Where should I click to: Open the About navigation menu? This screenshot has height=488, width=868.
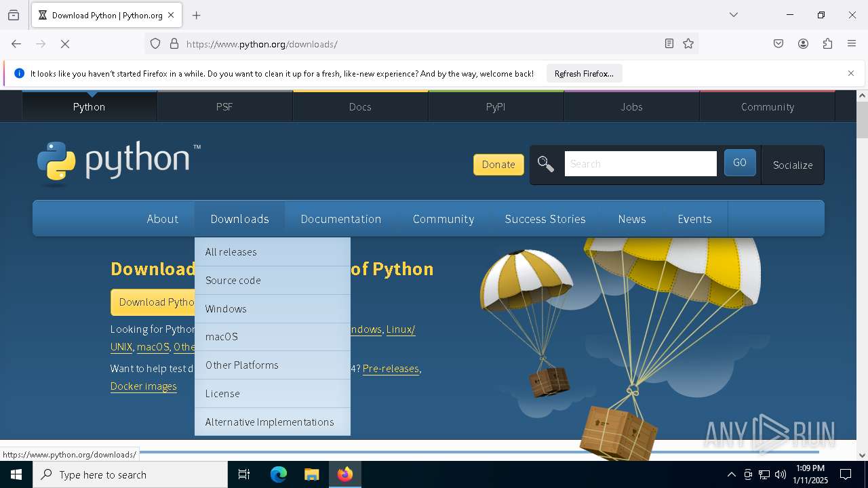[163, 219]
